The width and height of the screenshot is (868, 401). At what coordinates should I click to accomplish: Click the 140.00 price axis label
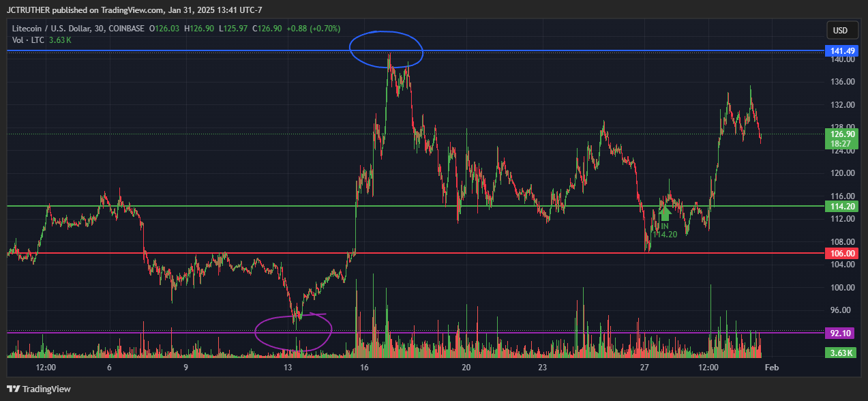[x=841, y=59]
